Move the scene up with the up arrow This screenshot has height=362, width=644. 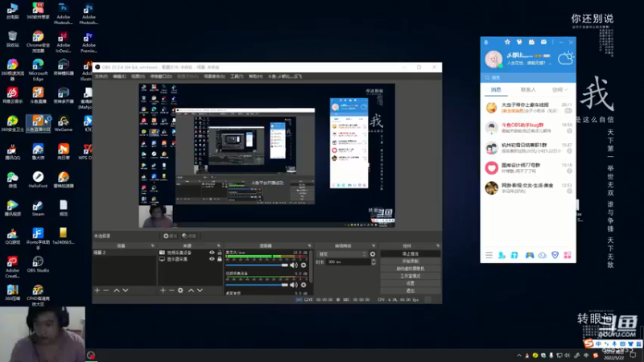(117, 290)
